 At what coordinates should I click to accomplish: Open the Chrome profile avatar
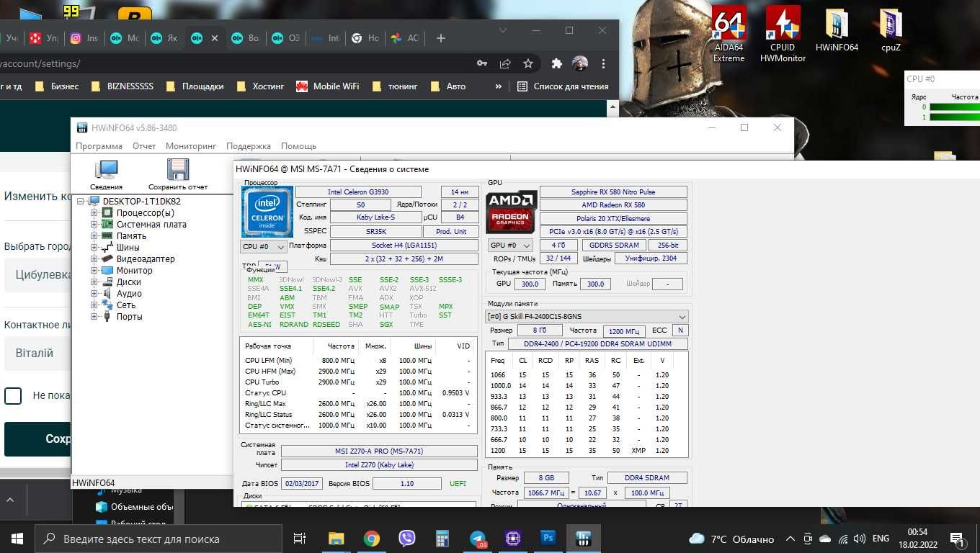click(580, 63)
